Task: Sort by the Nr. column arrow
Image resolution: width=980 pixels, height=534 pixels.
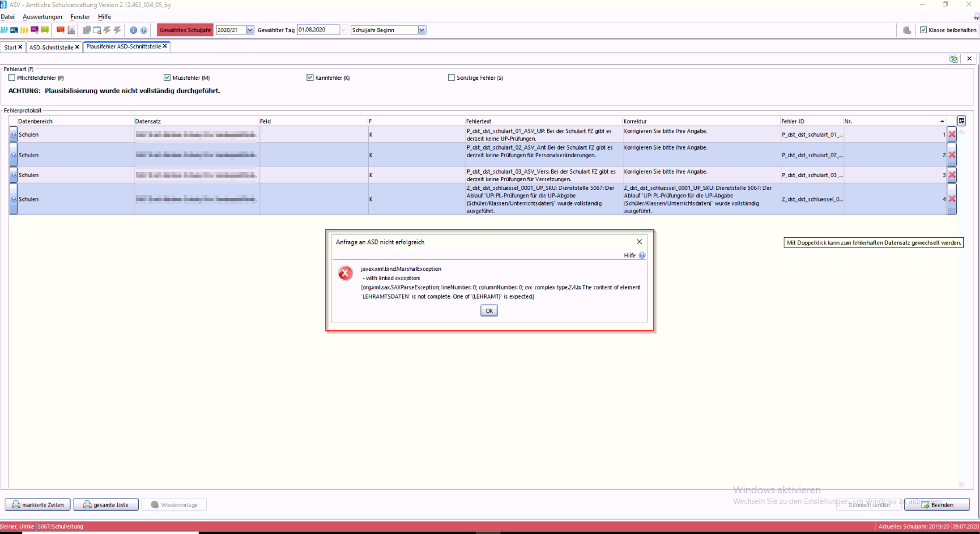Action: click(942, 121)
